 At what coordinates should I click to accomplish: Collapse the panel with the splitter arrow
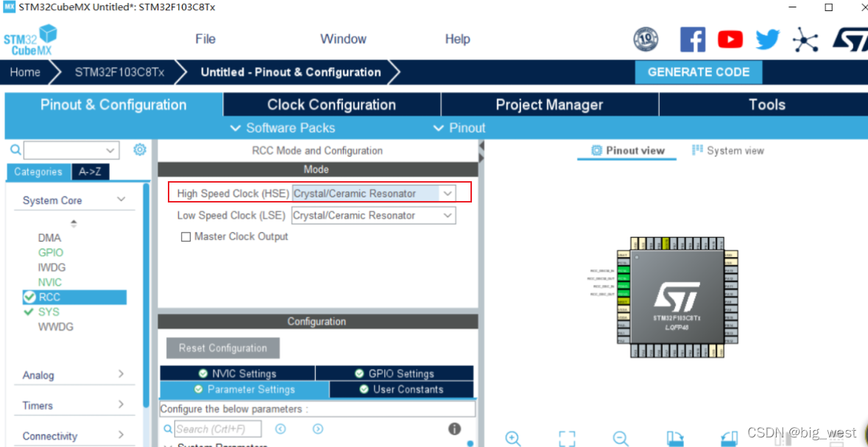[x=481, y=146]
